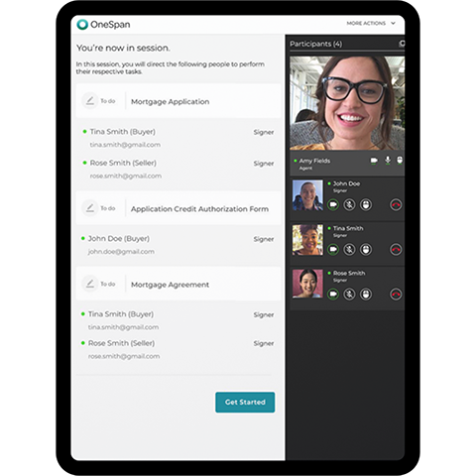Select the Mortgage Application task

[178, 101]
